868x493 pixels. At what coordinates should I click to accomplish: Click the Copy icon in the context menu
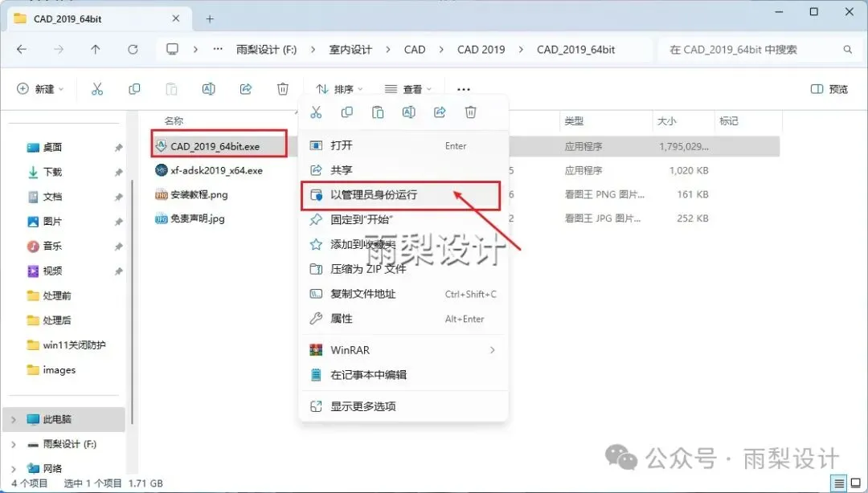[347, 112]
